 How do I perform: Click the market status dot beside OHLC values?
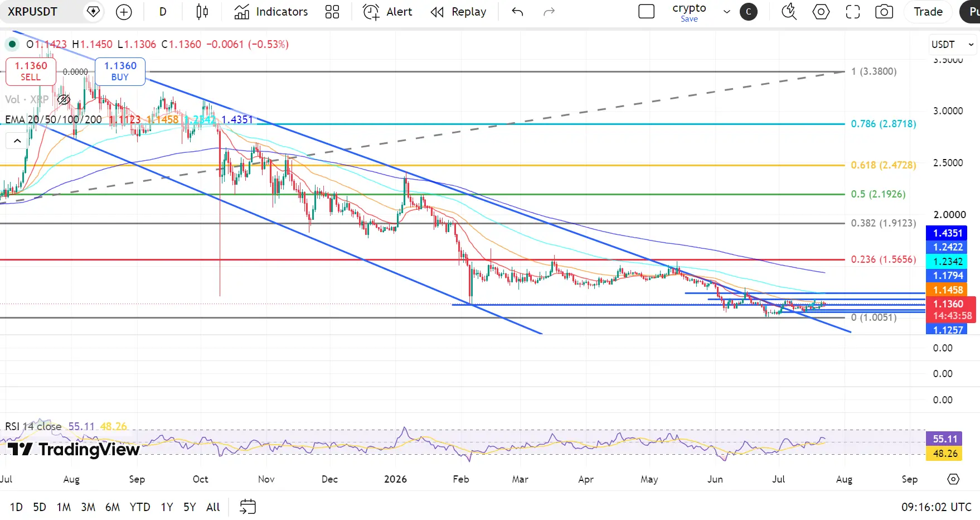(12, 44)
